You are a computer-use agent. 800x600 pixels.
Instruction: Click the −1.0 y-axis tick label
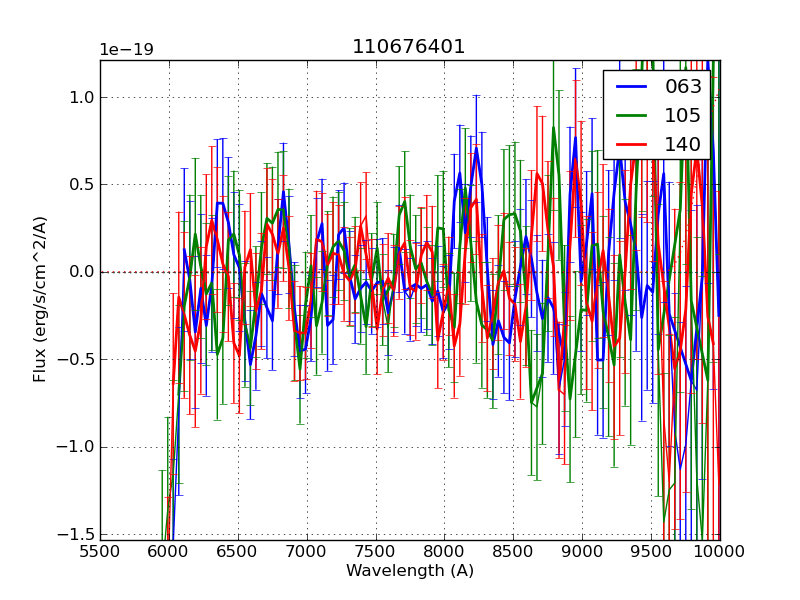[x=75, y=447]
